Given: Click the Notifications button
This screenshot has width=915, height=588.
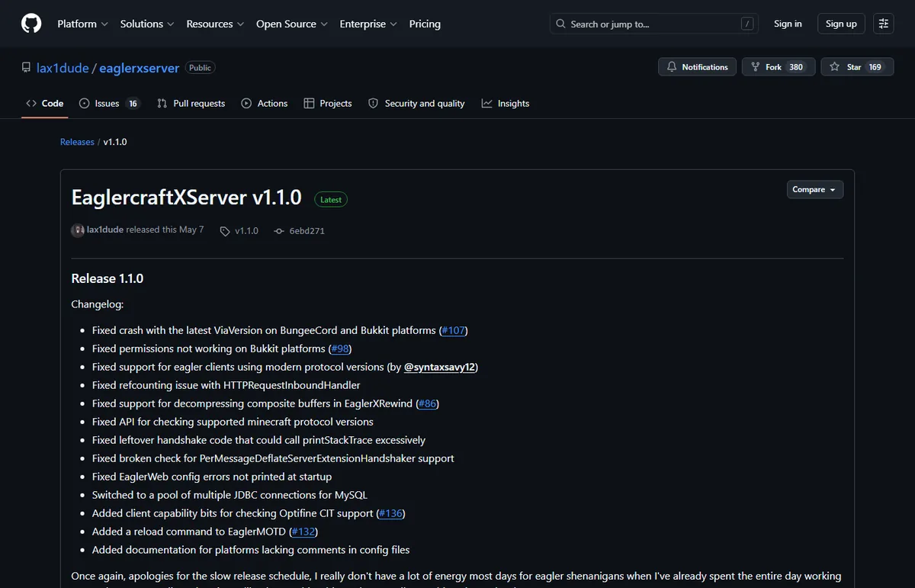Looking at the screenshot, I should click(698, 67).
